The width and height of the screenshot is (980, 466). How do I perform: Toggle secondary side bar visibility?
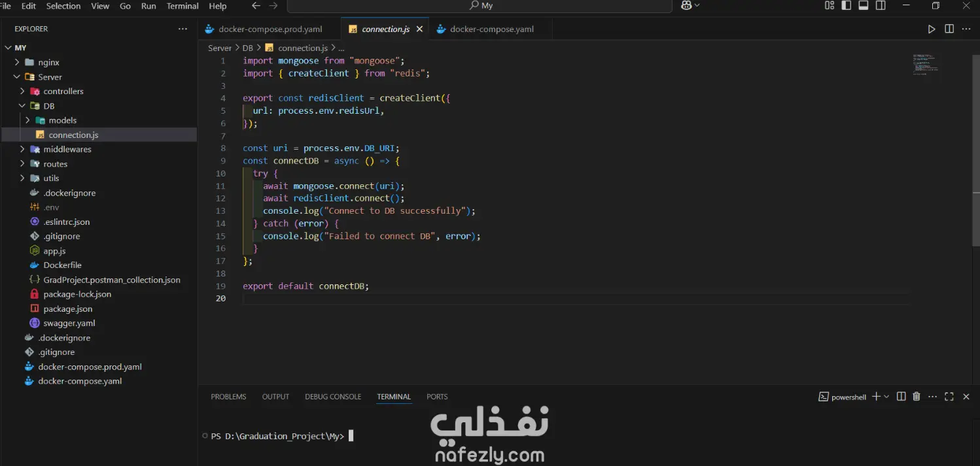coord(881,5)
